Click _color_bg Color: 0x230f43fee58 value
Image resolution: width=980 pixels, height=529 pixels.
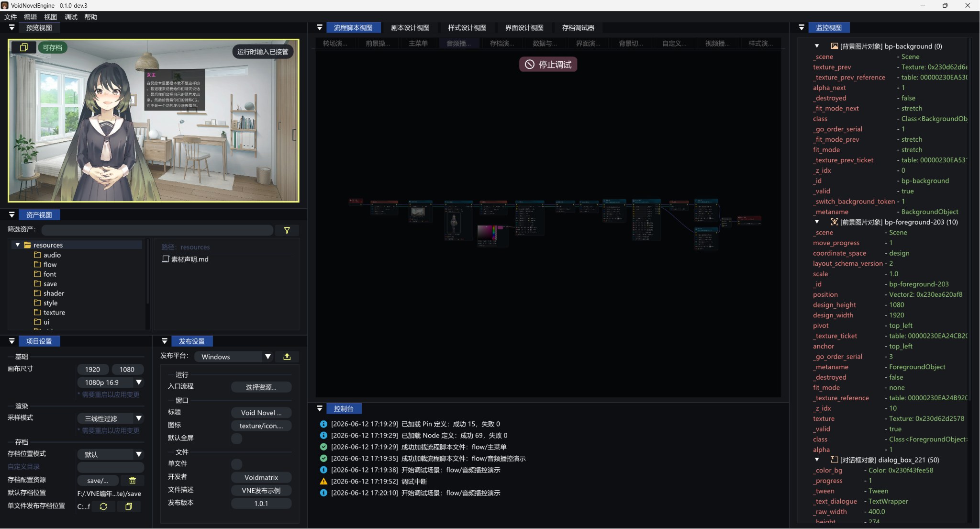(x=901, y=471)
